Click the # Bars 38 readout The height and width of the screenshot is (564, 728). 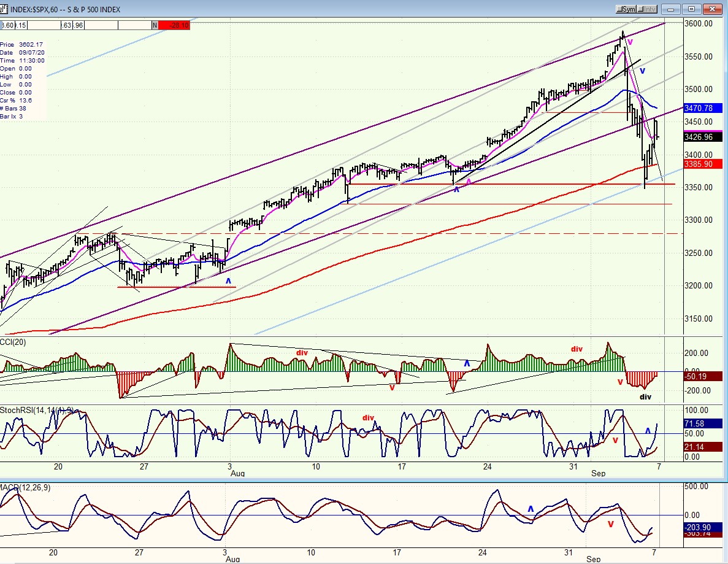(x=13, y=108)
